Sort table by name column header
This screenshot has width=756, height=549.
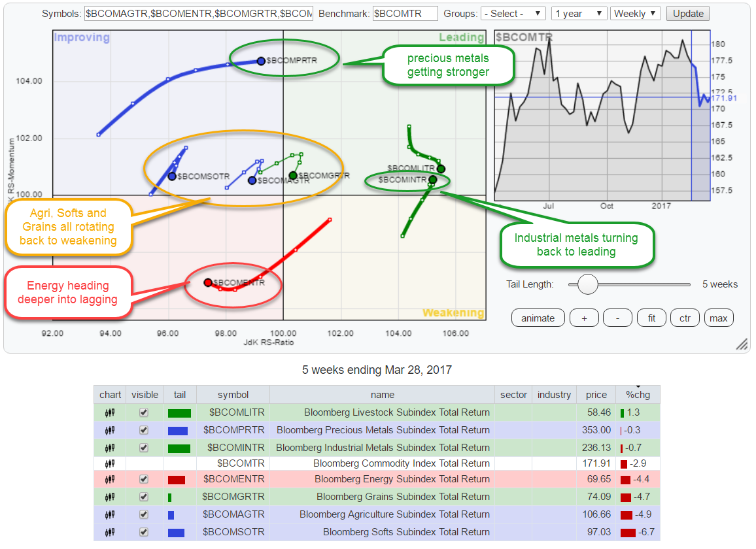click(x=383, y=395)
